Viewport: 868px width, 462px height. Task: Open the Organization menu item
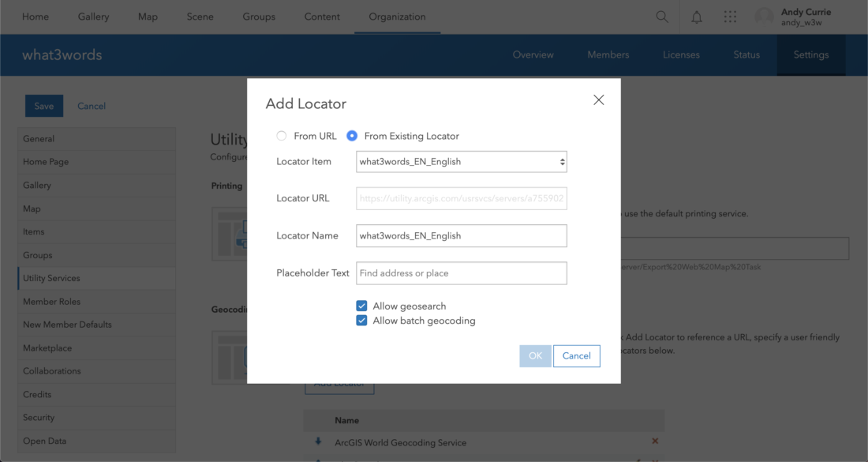398,17
